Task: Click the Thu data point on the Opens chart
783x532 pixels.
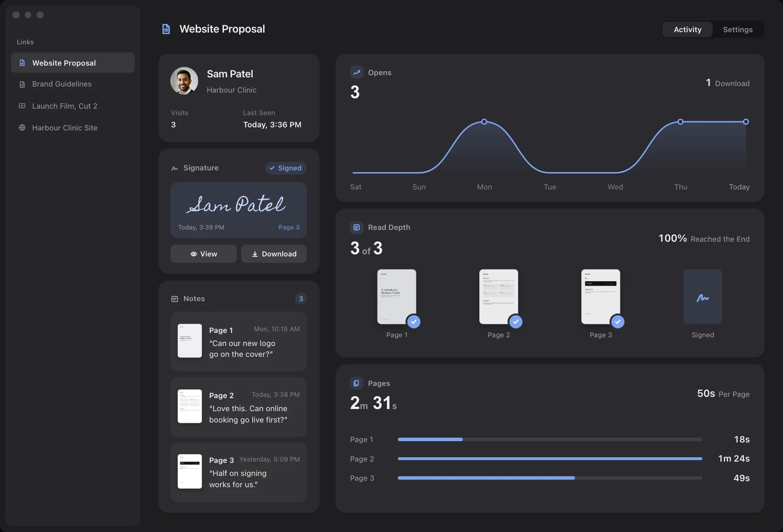Action: pyautogui.click(x=680, y=122)
